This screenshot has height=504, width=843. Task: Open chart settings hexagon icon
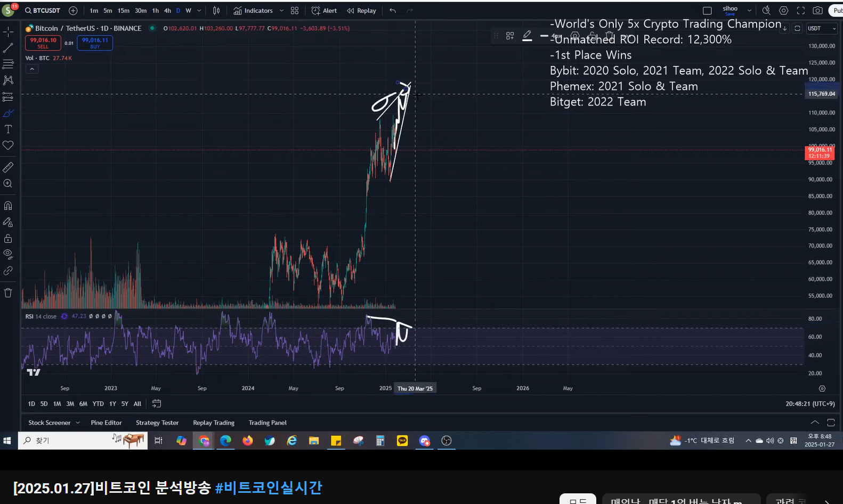[x=783, y=11]
